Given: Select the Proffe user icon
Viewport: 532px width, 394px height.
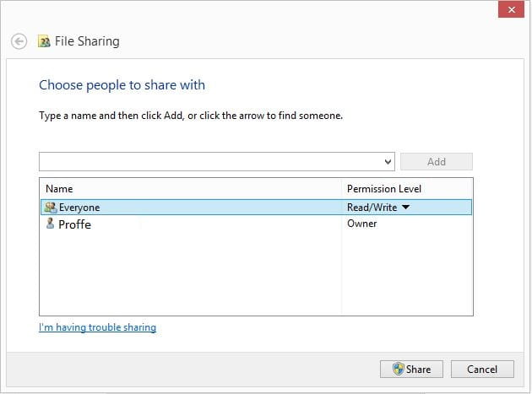Looking at the screenshot, I should (x=50, y=224).
